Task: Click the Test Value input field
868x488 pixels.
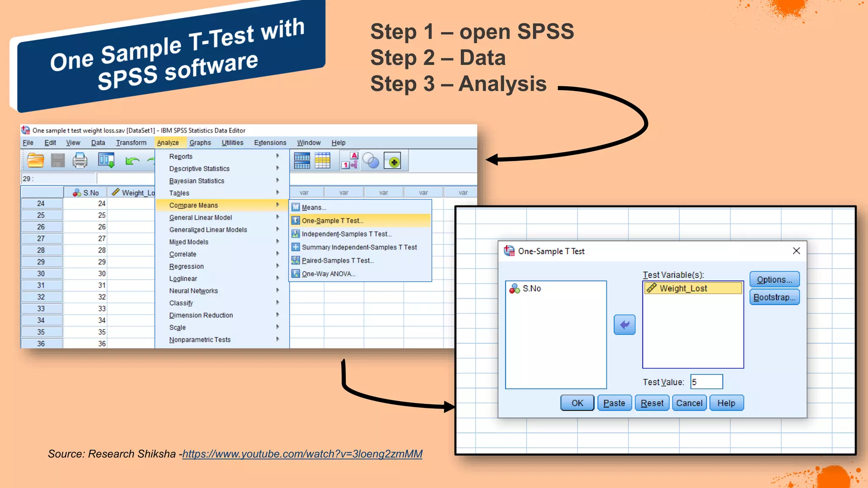Action: pos(707,382)
